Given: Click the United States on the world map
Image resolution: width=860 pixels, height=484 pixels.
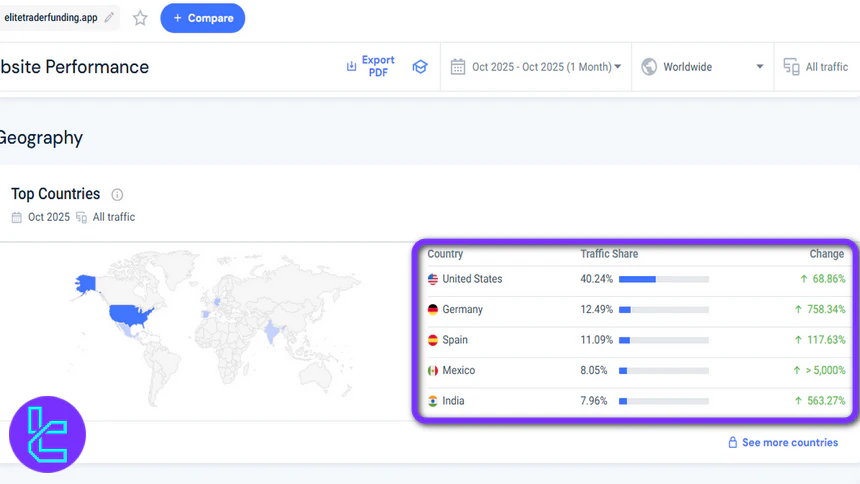Looking at the screenshot, I should (x=132, y=317).
